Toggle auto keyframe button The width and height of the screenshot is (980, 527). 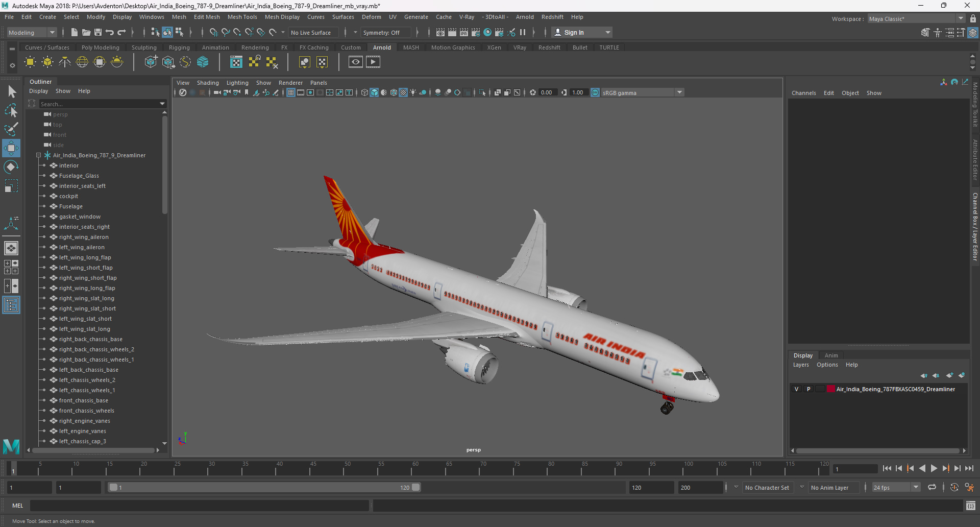point(954,487)
